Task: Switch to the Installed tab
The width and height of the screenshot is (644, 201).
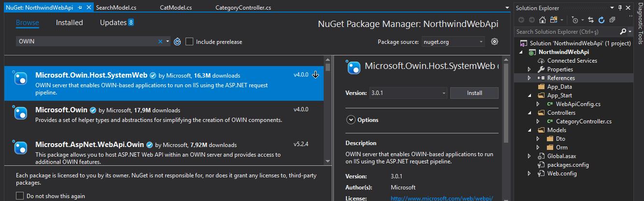Action: coord(69,23)
